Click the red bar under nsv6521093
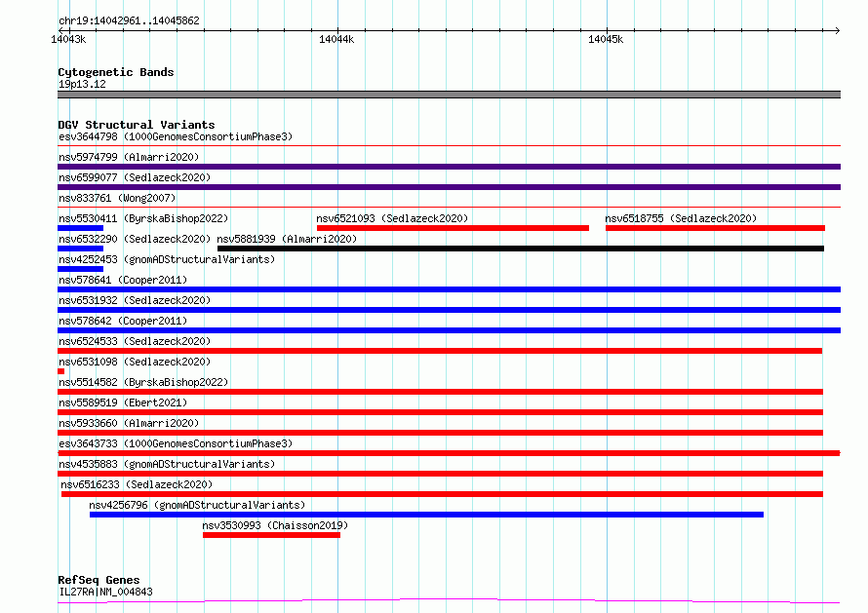Screen dimensions: 868x613 (453, 228)
